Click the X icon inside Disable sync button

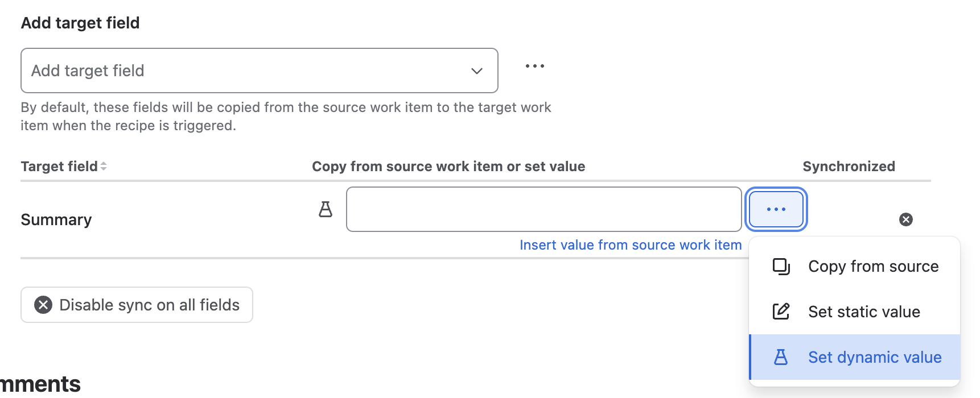pos(43,305)
